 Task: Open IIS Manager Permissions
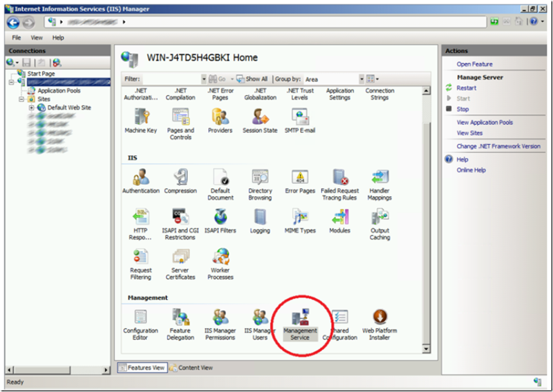pyautogui.click(x=220, y=325)
